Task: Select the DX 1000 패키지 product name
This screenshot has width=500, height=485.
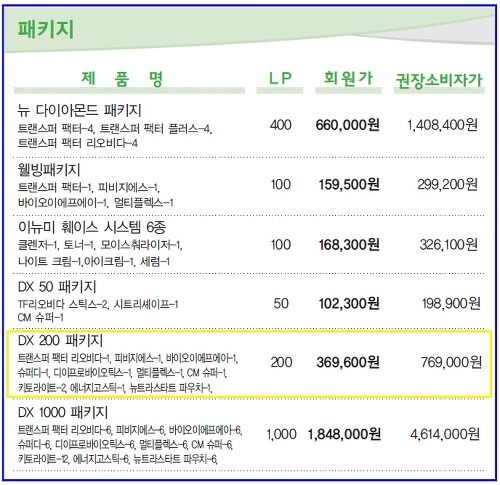Action: (63, 413)
